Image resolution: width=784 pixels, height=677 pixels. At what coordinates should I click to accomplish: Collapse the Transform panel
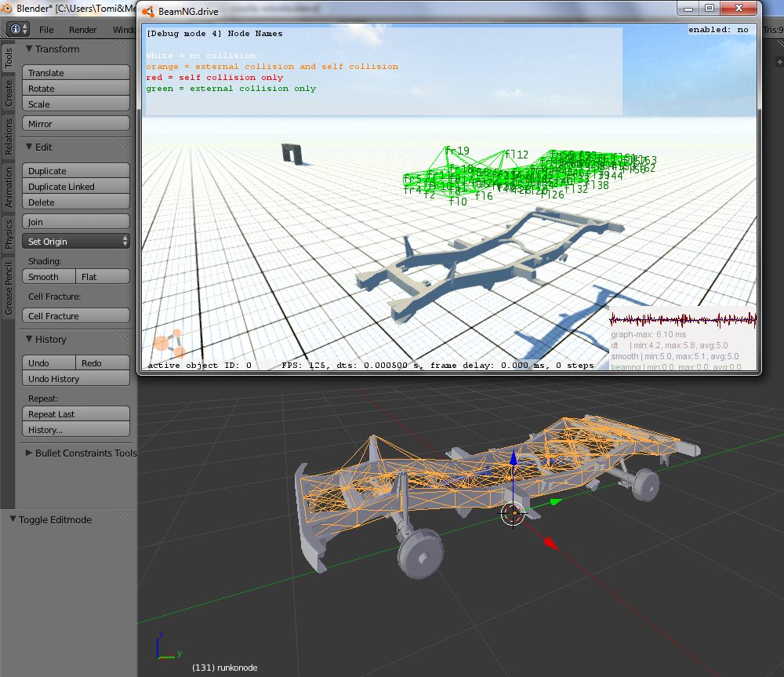30,49
